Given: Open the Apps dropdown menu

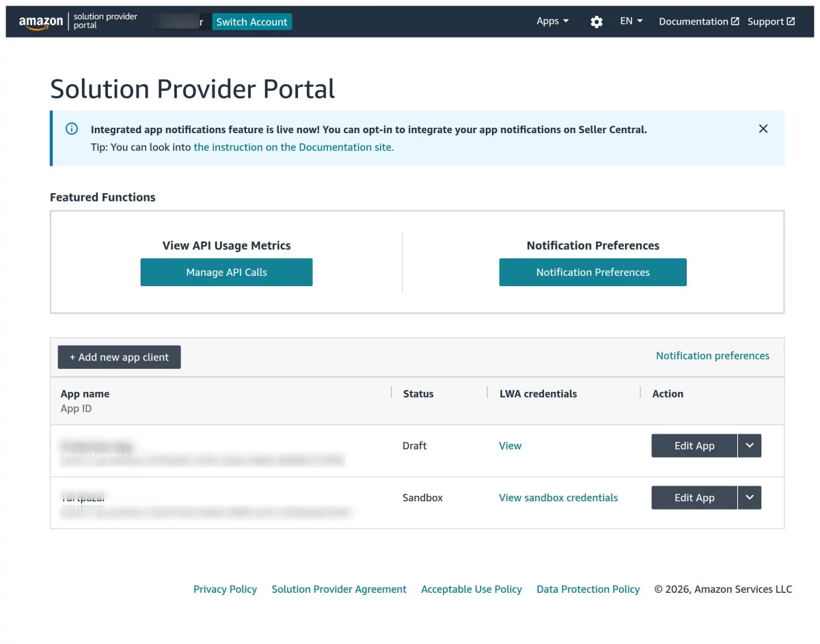Looking at the screenshot, I should (x=552, y=21).
